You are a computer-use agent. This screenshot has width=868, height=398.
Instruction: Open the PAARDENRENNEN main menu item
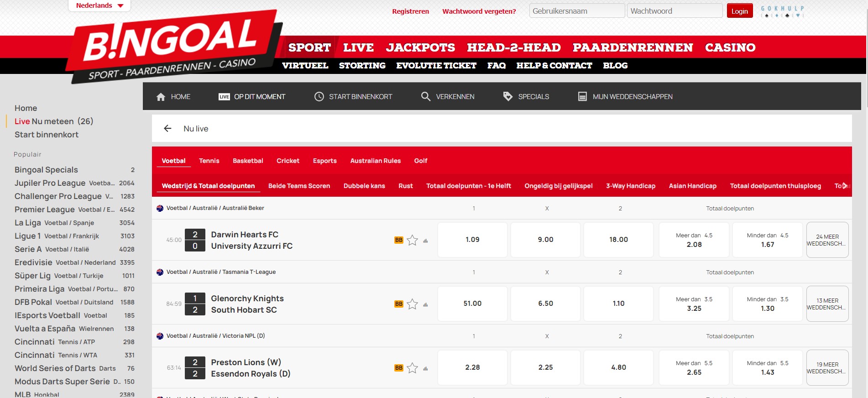[633, 47]
